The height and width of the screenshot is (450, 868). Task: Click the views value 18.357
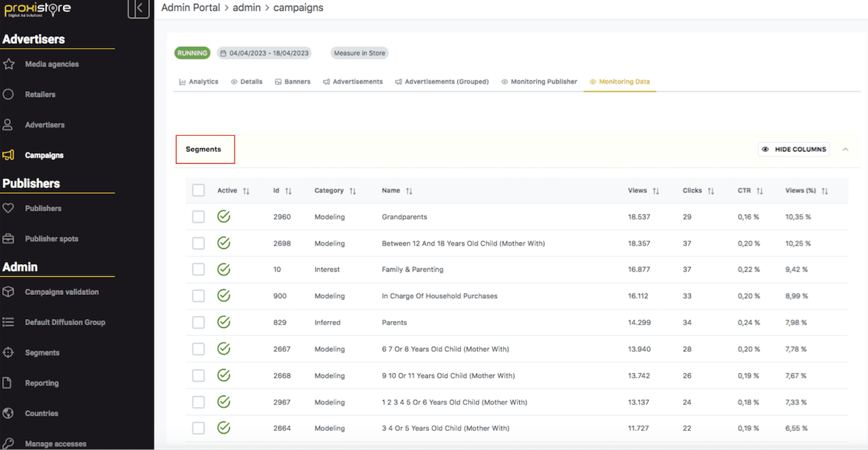pos(640,244)
